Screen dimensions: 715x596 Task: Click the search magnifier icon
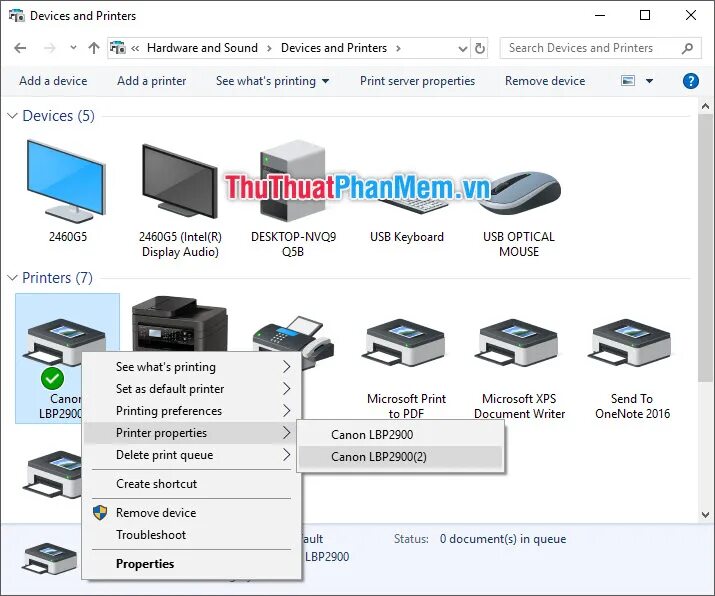[x=687, y=48]
